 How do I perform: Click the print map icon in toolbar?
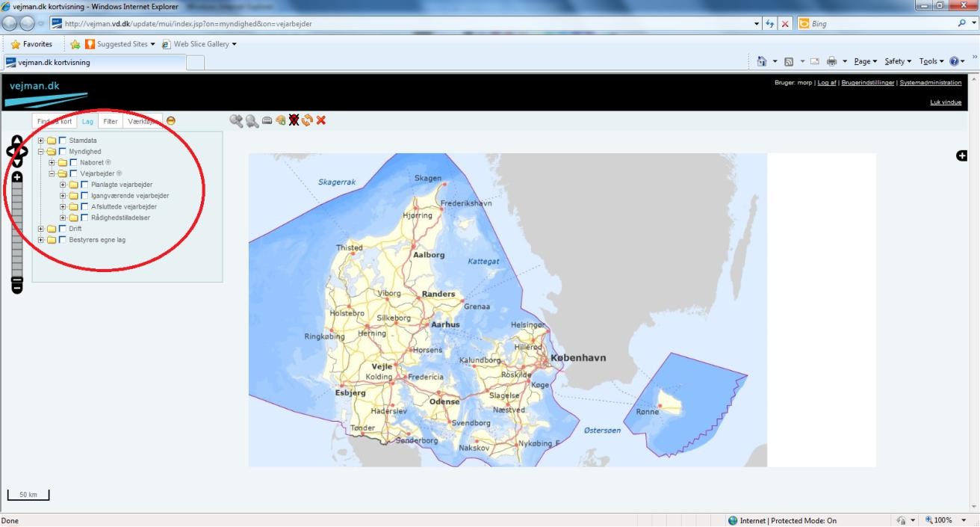coord(267,120)
